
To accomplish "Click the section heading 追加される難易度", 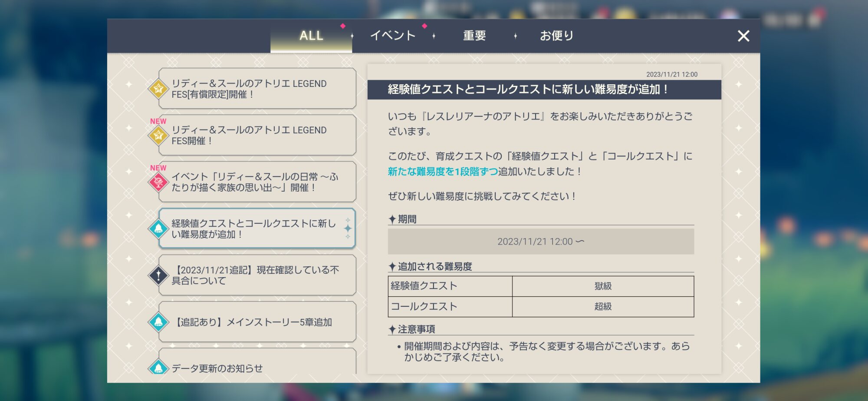I will (x=435, y=266).
